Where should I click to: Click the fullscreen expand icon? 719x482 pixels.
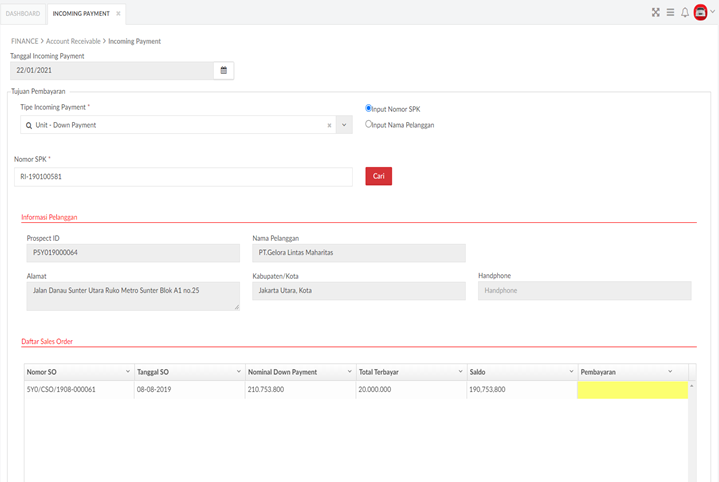click(x=656, y=12)
